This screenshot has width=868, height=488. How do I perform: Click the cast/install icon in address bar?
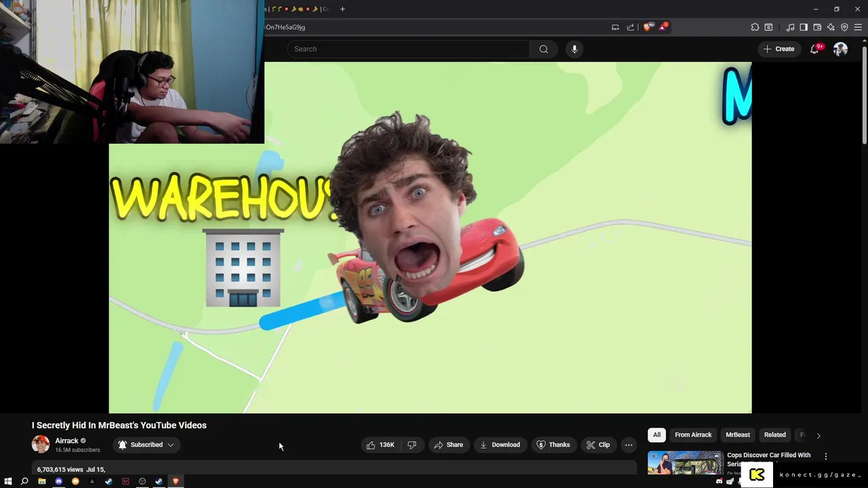point(615,27)
